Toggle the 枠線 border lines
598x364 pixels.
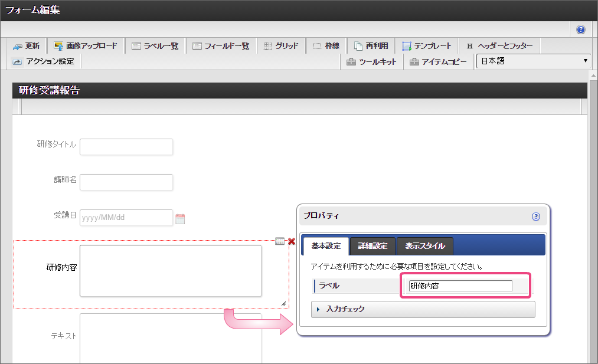326,46
